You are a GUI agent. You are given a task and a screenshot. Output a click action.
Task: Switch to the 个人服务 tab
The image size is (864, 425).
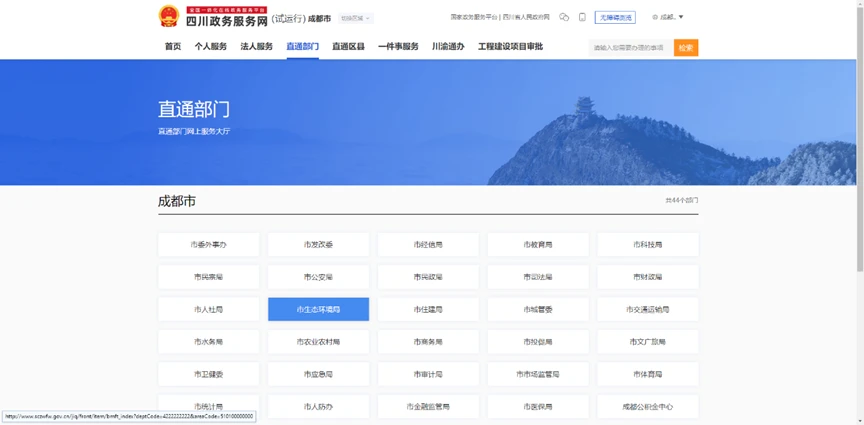click(210, 46)
